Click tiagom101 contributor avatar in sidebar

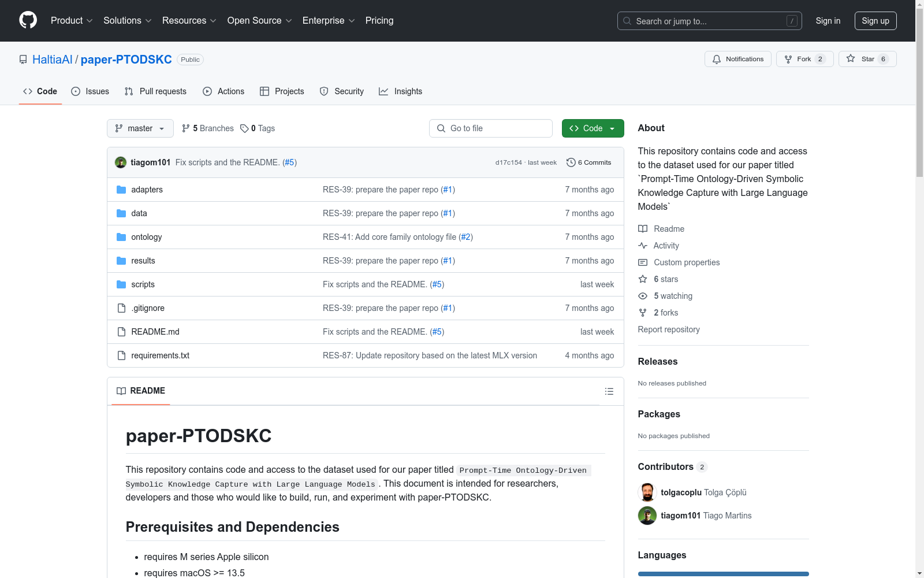point(647,516)
